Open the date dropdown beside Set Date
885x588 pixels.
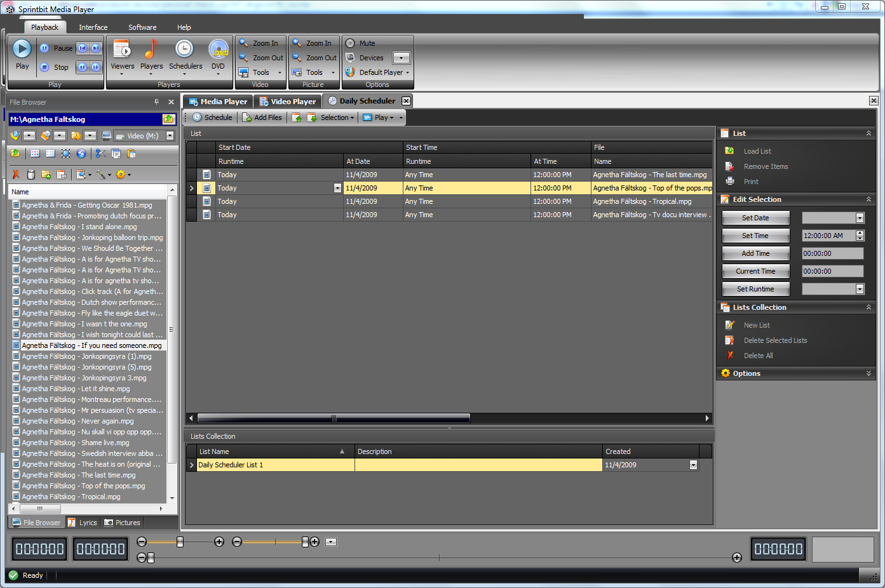tap(860, 218)
